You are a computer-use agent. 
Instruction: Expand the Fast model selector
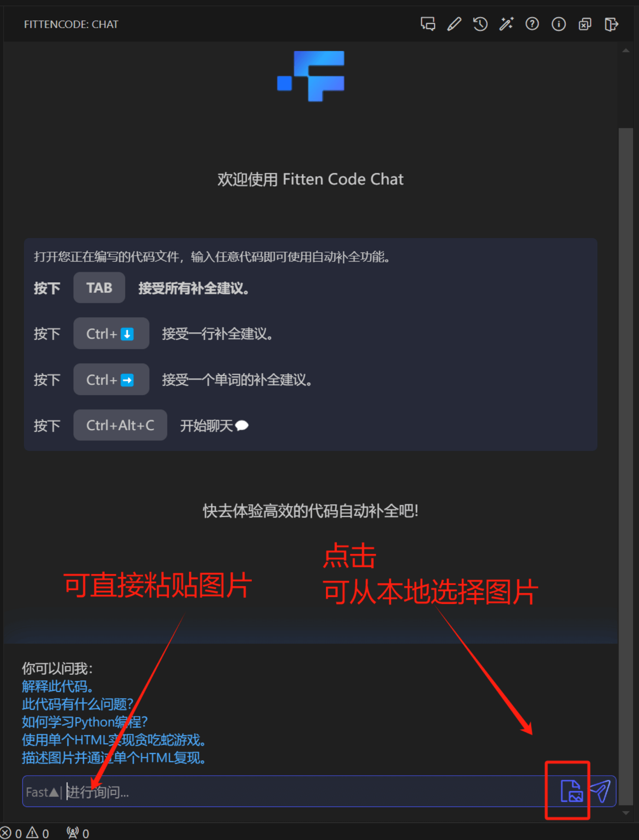pos(42,792)
